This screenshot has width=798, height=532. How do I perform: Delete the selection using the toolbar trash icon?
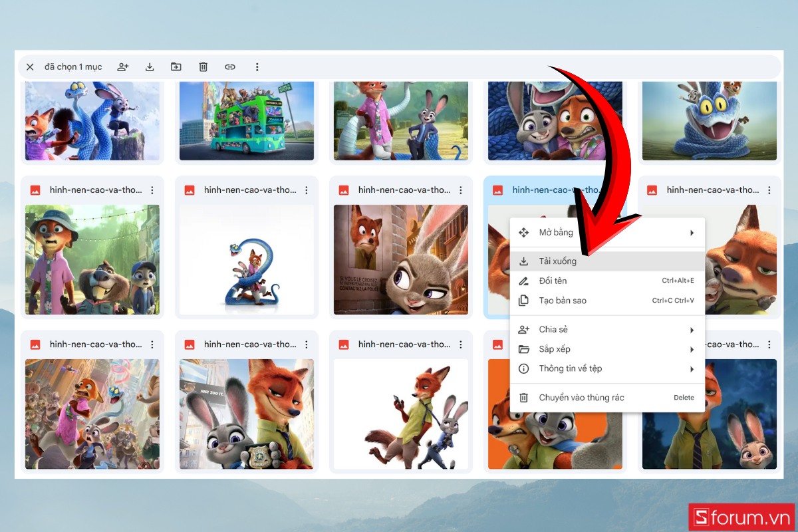click(203, 66)
